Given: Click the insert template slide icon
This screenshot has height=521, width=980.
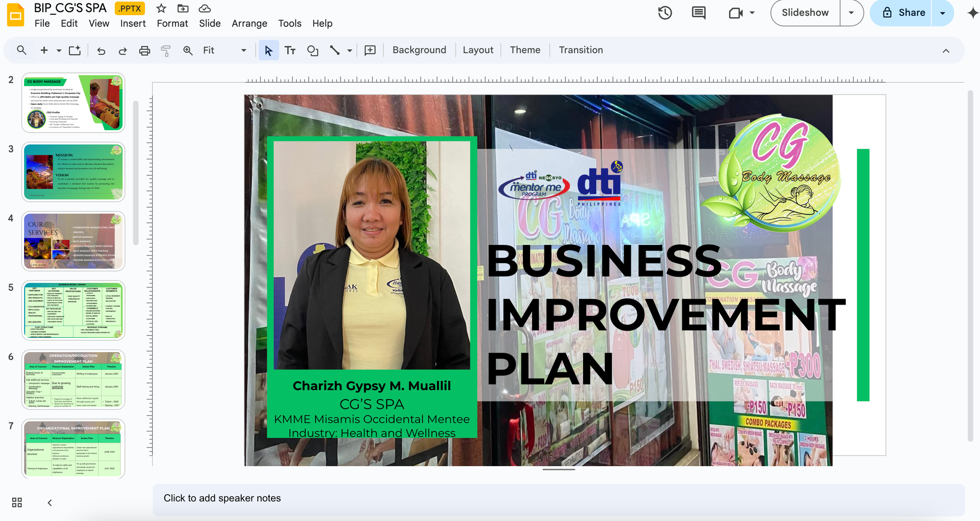Looking at the screenshot, I should [74, 50].
